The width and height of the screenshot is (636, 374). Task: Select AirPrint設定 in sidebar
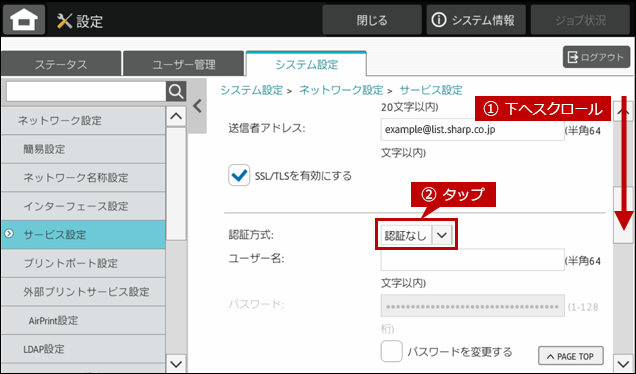83,320
